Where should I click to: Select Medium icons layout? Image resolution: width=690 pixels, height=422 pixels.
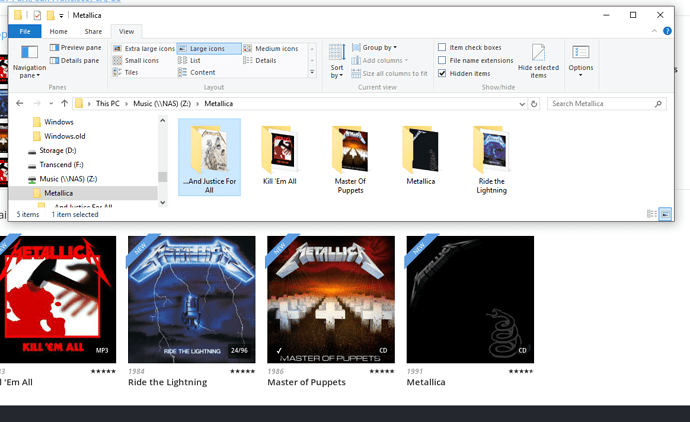(x=272, y=48)
